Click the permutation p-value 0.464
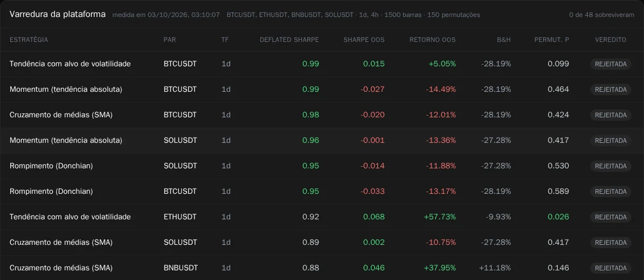This screenshot has height=280, width=644. [558, 89]
